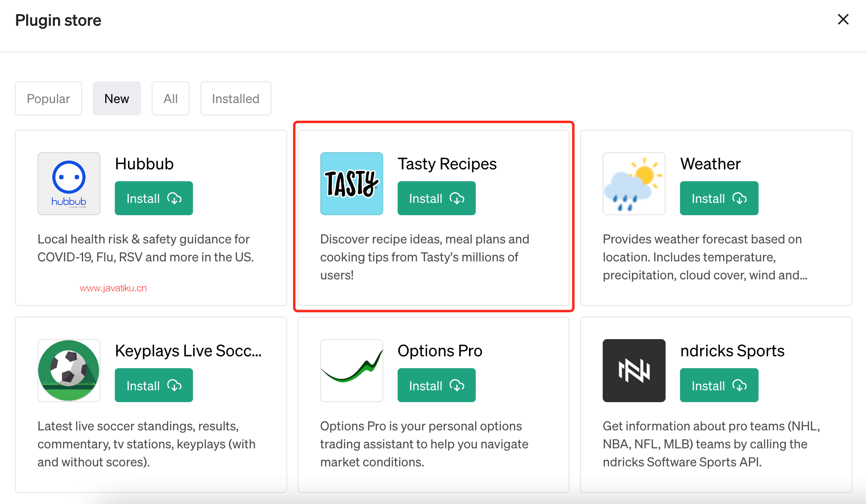This screenshot has height=504, width=866.
Task: Click the Keyplays Live Socc... title
Action: pos(188,351)
